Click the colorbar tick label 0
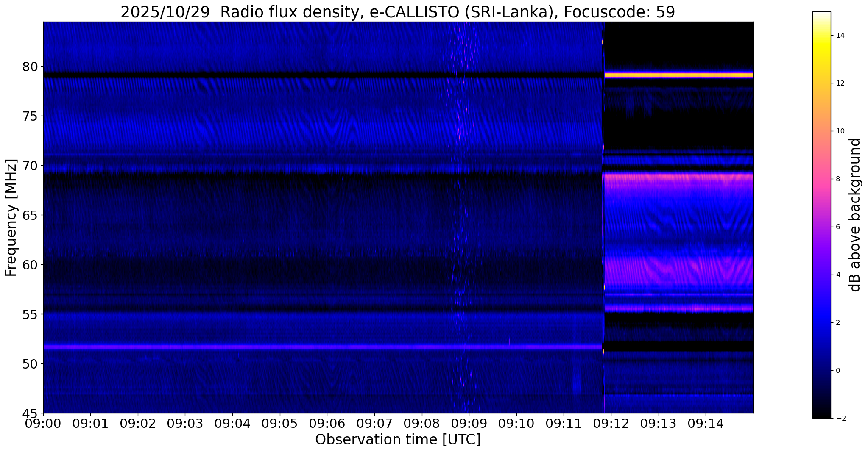Screen dimensions: 868x452 [x=837, y=371]
